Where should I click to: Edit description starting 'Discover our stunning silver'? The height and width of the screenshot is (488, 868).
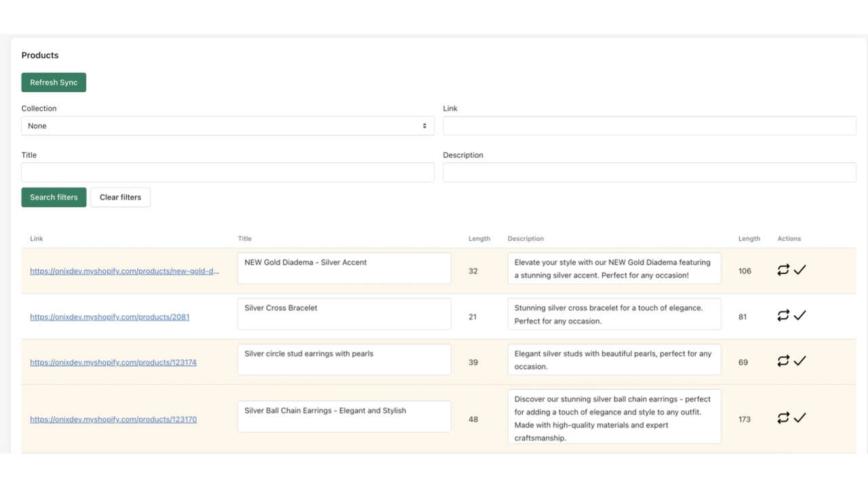pyautogui.click(x=614, y=416)
